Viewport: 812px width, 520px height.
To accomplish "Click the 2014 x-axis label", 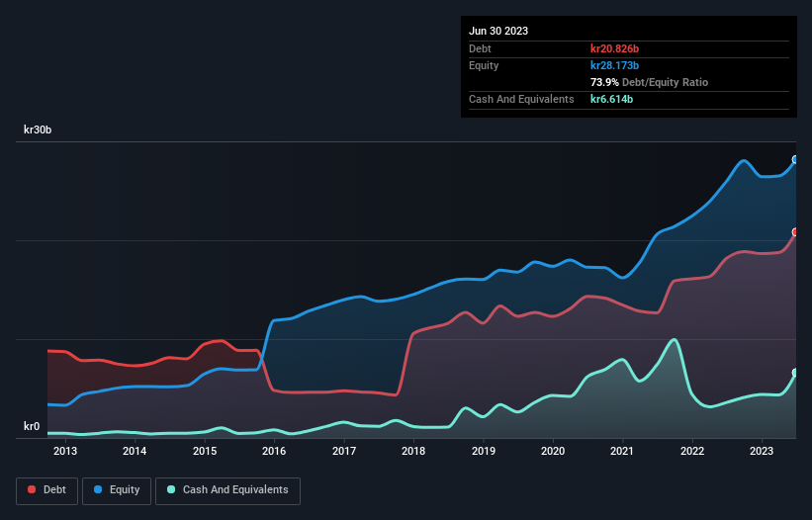I will click(x=135, y=451).
